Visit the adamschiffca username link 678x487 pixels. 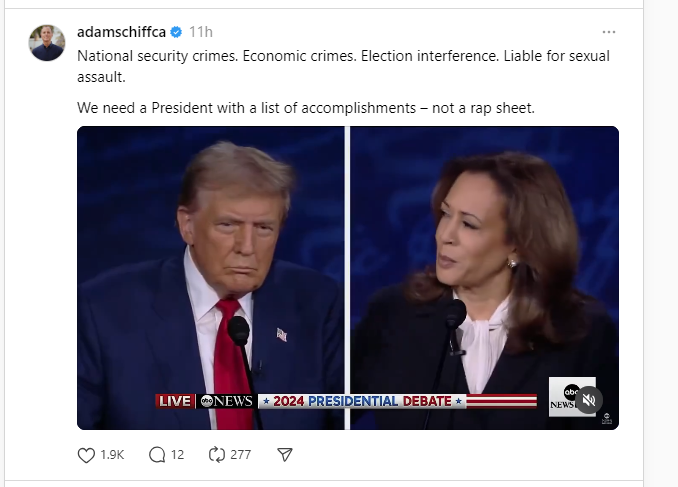(x=121, y=32)
